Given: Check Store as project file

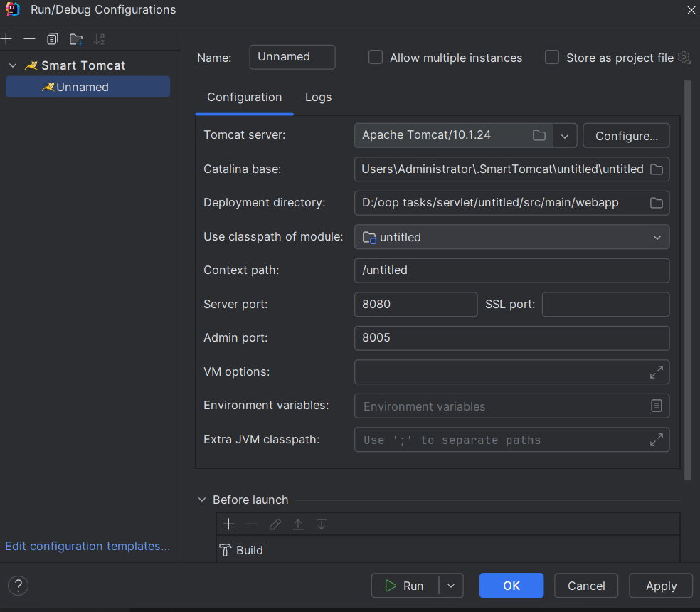Looking at the screenshot, I should click(552, 57).
